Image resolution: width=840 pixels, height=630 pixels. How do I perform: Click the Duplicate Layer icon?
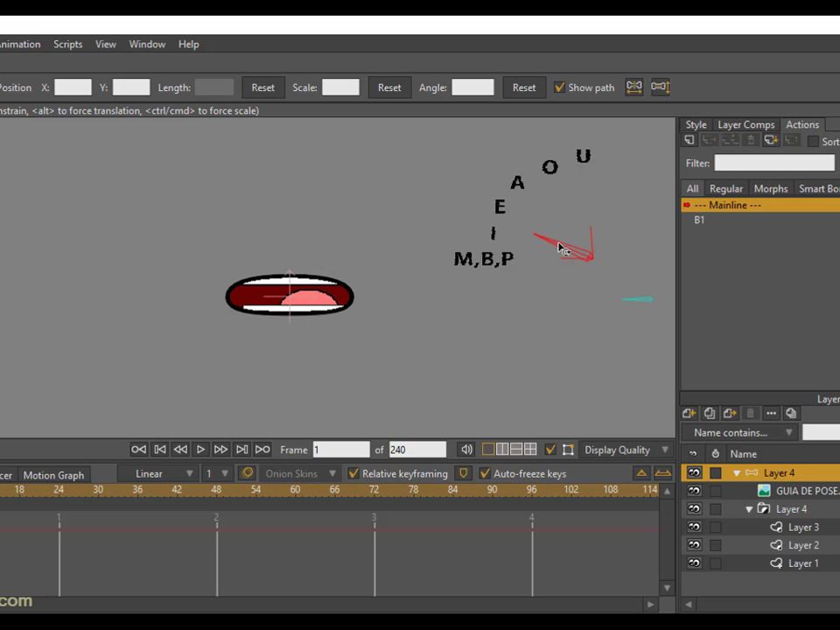(x=710, y=413)
